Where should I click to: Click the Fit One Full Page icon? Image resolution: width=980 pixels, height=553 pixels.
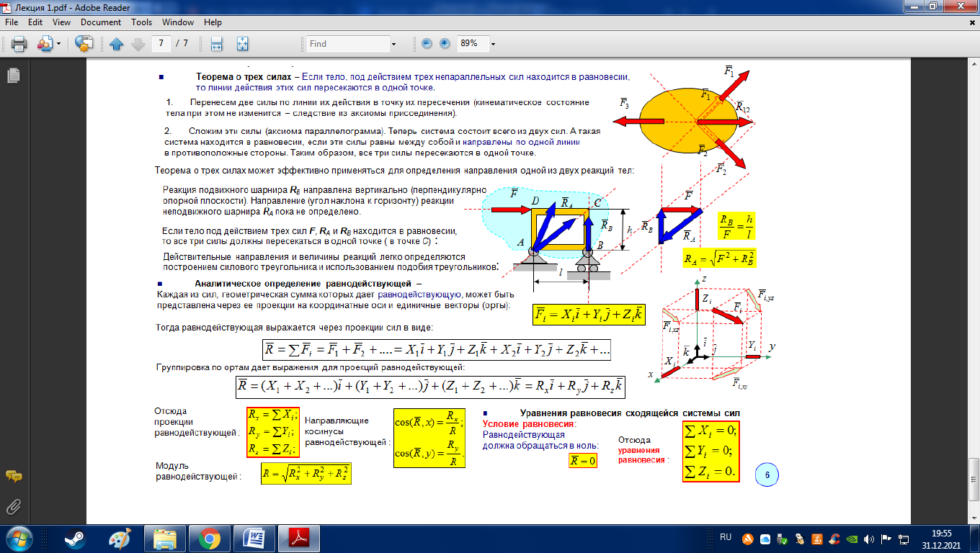coord(242,44)
